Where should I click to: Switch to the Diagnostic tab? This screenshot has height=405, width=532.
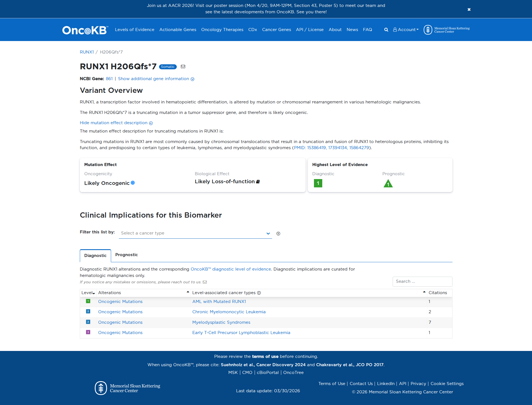click(95, 256)
